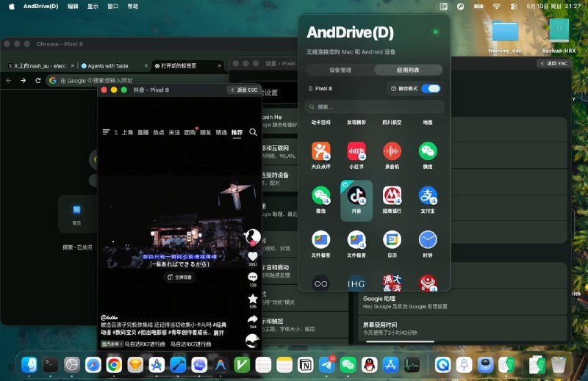This screenshot has width=588, height=381.
Task: Click the AndDrive search field
Action: coord(374,106)
